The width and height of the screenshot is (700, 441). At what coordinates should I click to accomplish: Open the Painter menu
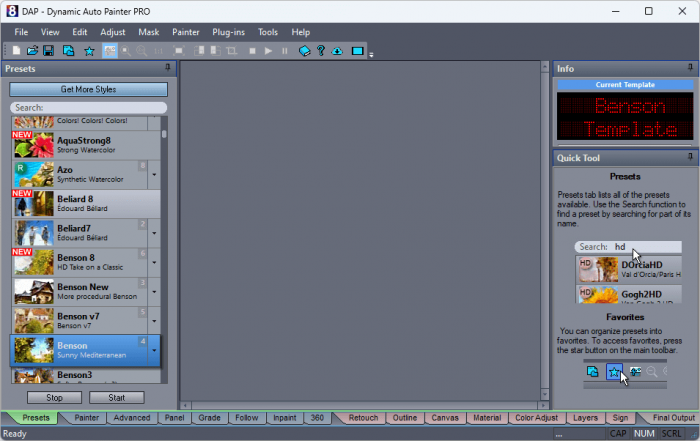pos(185,32)
